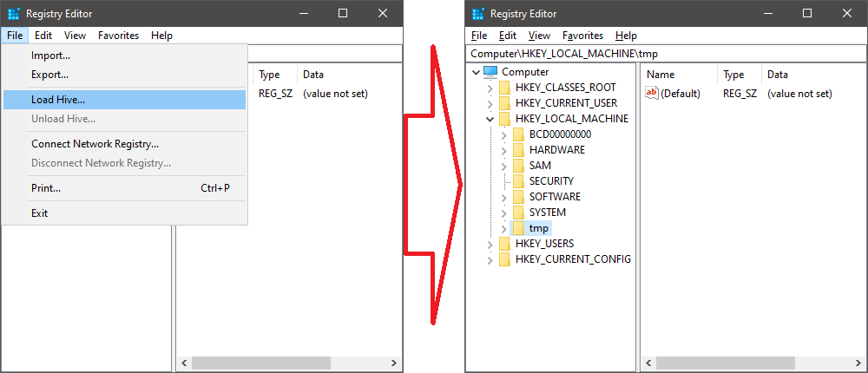
Task: Open Edit menu in left Registry Editor
Action: tap(43, 36)
